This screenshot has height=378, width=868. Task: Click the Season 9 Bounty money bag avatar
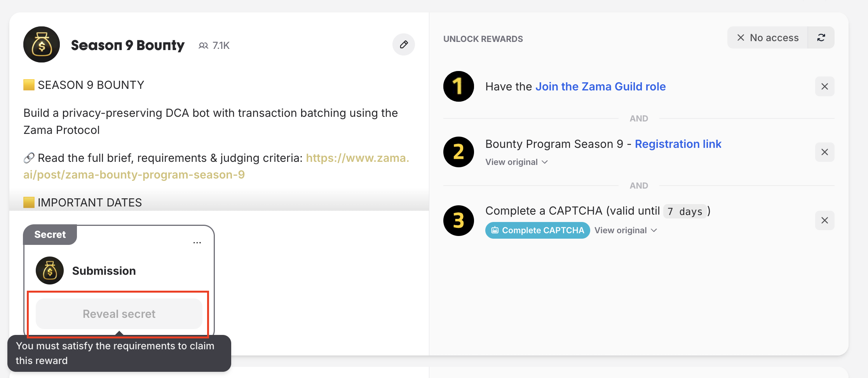pos(42,45)
